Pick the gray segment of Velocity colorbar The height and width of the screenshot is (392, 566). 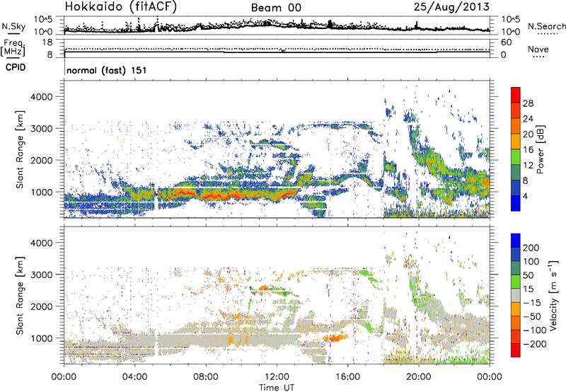[516, 296]
